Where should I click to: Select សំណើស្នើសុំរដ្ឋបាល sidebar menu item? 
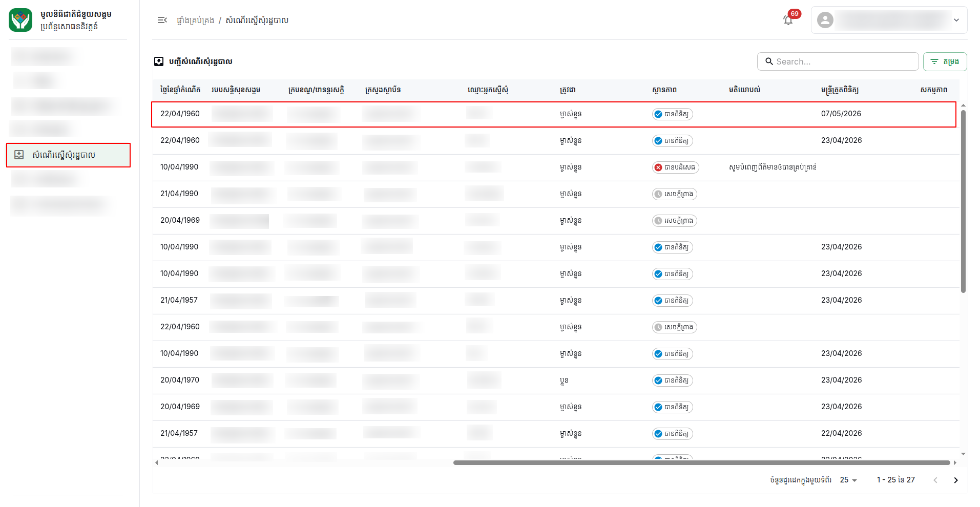(68, 155)
